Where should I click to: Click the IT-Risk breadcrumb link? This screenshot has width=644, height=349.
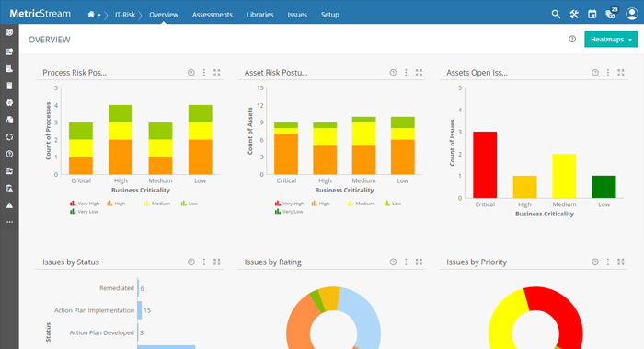pyautogui.click(x=125, y=15)
